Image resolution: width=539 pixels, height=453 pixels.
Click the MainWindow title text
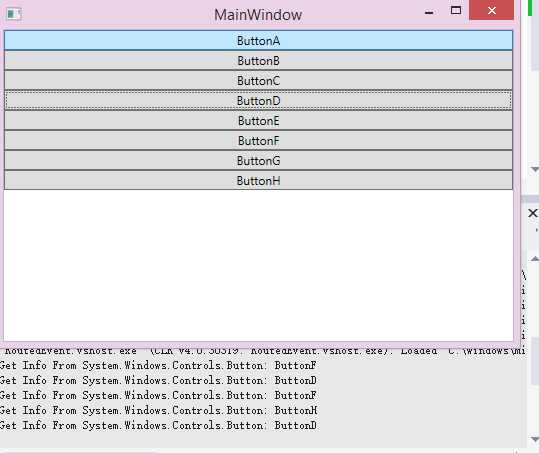pyautogui.click(x=258, y=15)
